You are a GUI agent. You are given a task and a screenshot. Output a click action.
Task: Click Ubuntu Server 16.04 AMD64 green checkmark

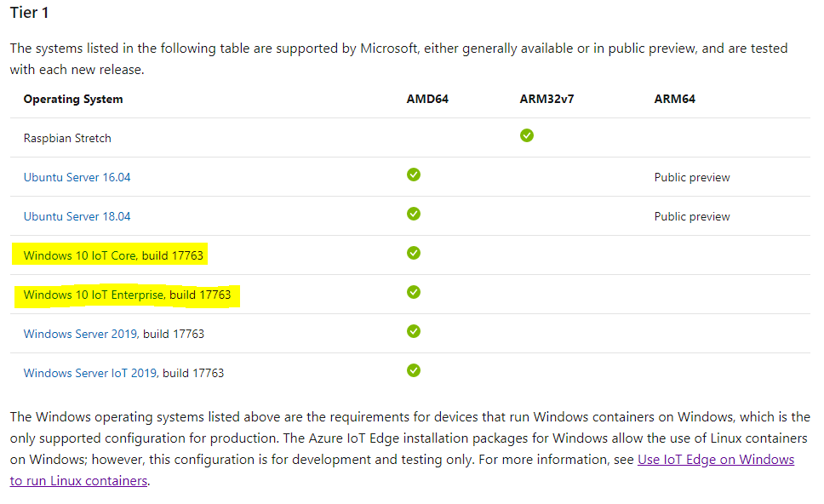click(414, 175)
